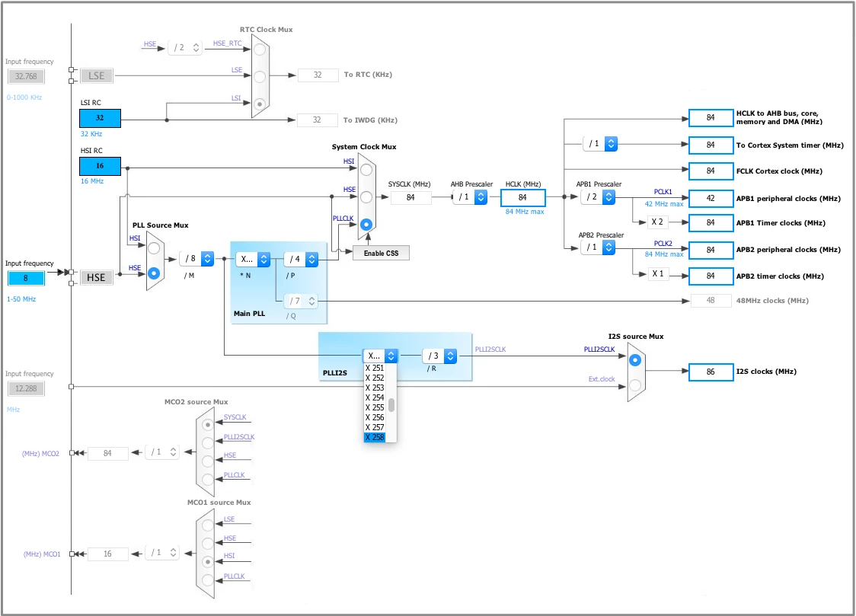Select PLLCLK in MCO2 source Mux
Viewport: 856px width, 616px height.
coord(207,480)
